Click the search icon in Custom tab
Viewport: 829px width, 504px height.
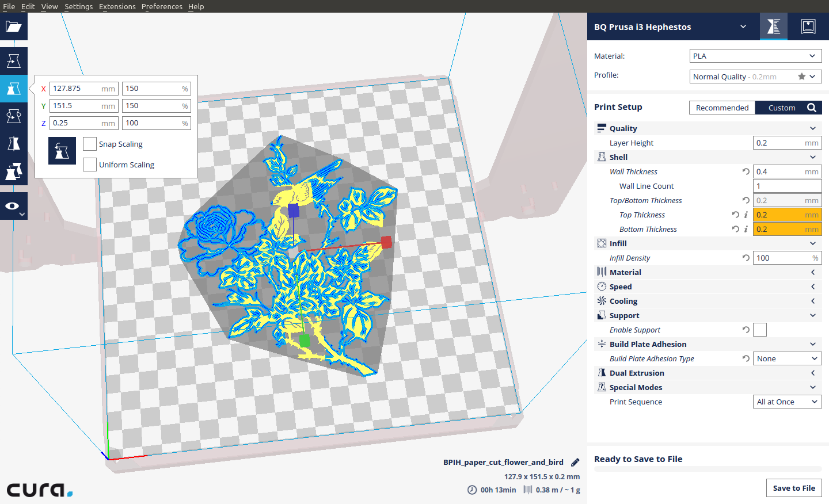[x=812, y=108]
